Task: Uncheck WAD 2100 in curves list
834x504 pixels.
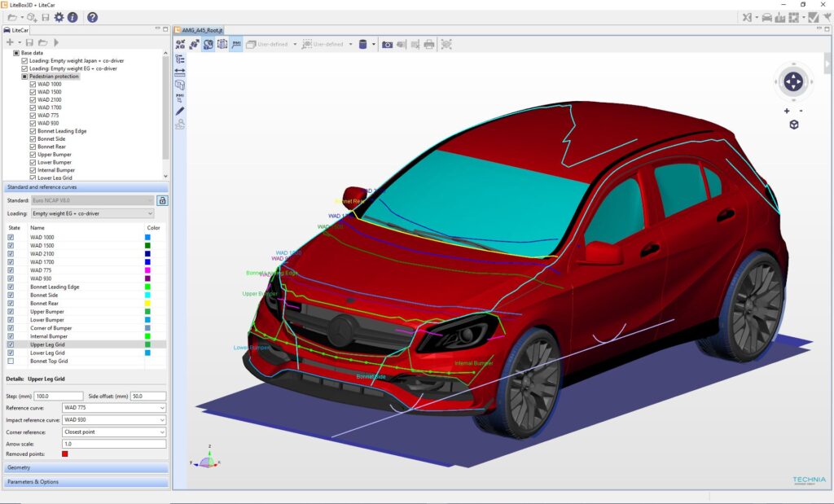Action: pyautogui.click(x=11, y=253)
